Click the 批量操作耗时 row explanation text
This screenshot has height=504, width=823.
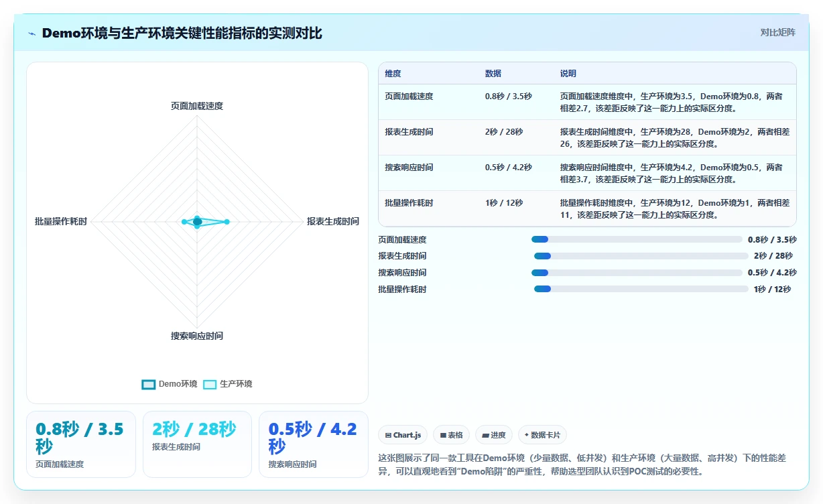pyautogui.click(x=675, y=208)
